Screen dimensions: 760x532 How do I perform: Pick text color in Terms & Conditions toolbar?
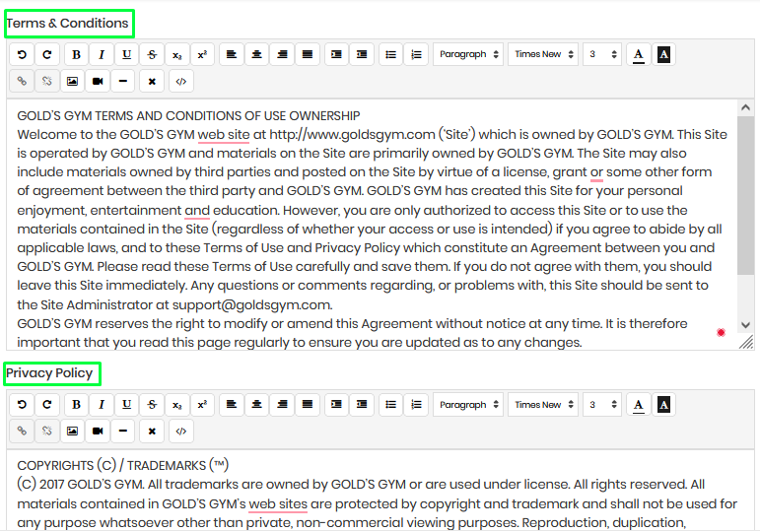pyautogui.click(x=639, y=54)
